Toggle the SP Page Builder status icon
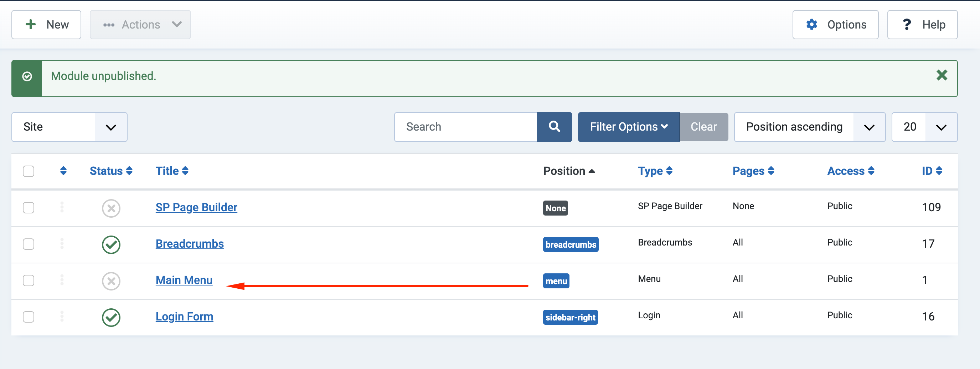This screenshot has height=369, width=980. [x=111, y=208]
